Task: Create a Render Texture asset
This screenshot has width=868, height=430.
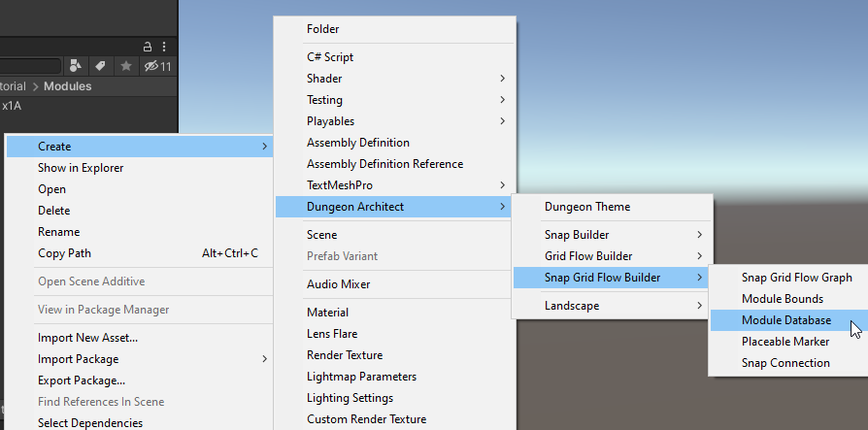Action: point(395,355)
